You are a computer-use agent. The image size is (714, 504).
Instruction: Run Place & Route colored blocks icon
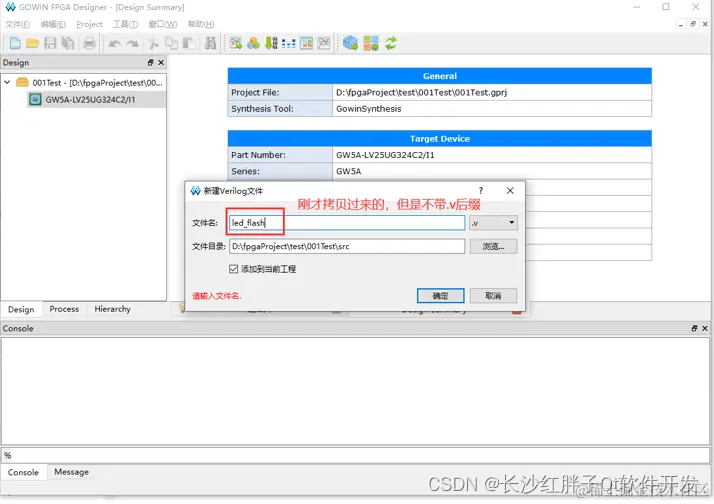[371, 43]
